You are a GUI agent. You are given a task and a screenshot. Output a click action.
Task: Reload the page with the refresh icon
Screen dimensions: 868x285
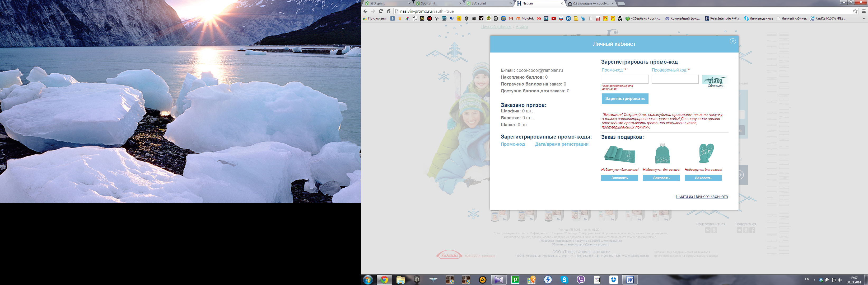pyautogui.click(x=381, y=11)
